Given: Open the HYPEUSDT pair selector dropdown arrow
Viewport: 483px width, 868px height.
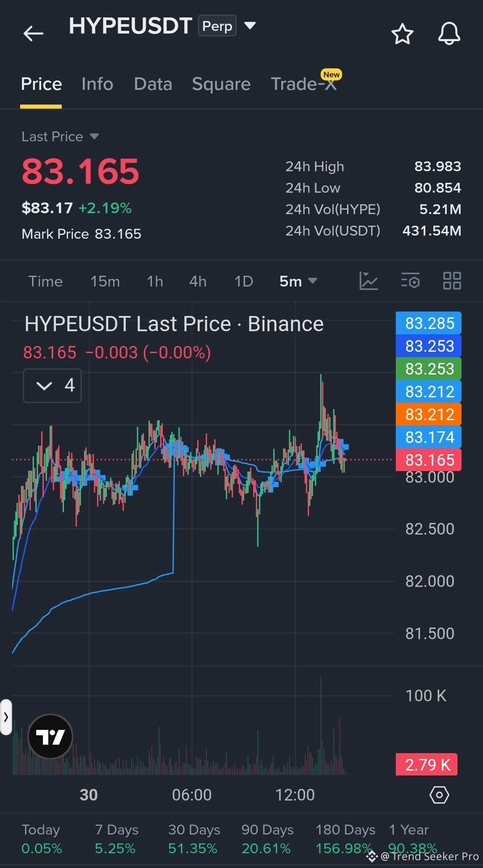Looking at the screenshot, I should [x=250, y=25].
